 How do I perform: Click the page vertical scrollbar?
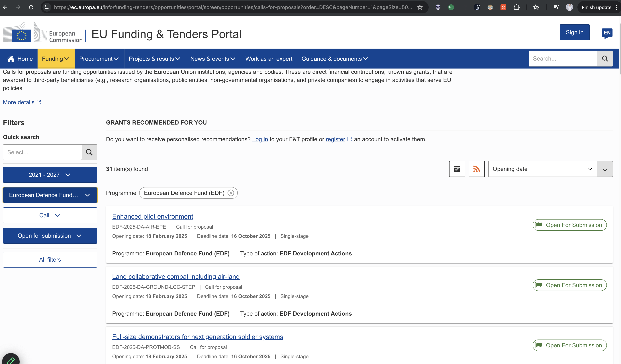click(x=620, y=49)
